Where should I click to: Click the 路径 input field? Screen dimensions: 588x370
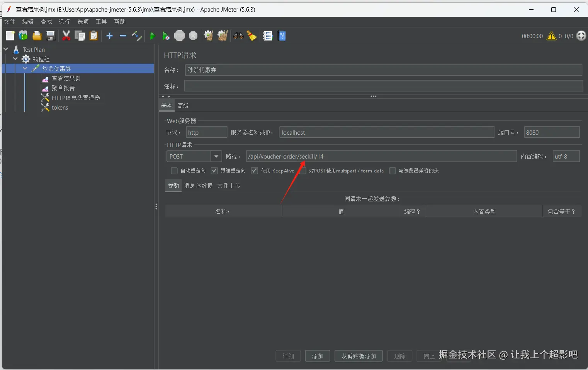[x=381, y=156]
